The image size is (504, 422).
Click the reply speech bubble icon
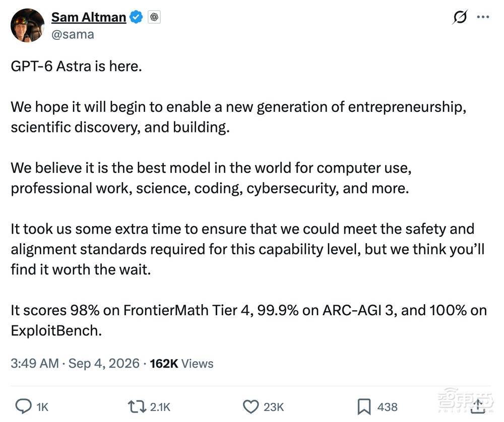24,406
